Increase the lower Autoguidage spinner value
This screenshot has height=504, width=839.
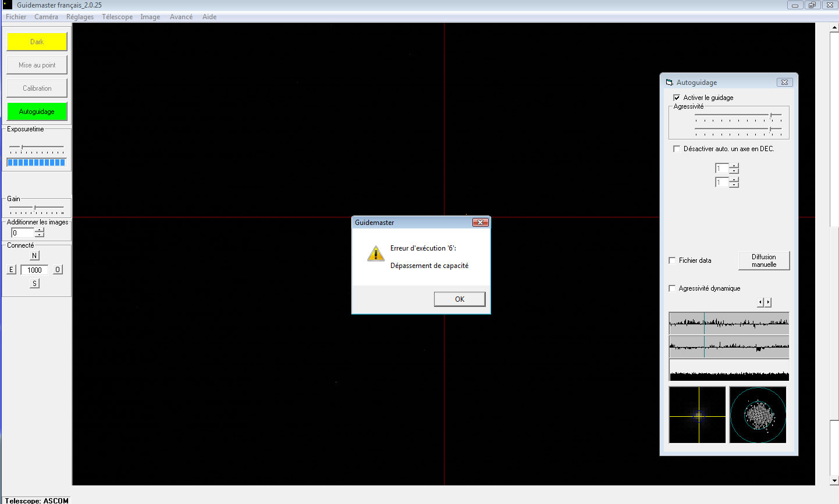[734, 180]
